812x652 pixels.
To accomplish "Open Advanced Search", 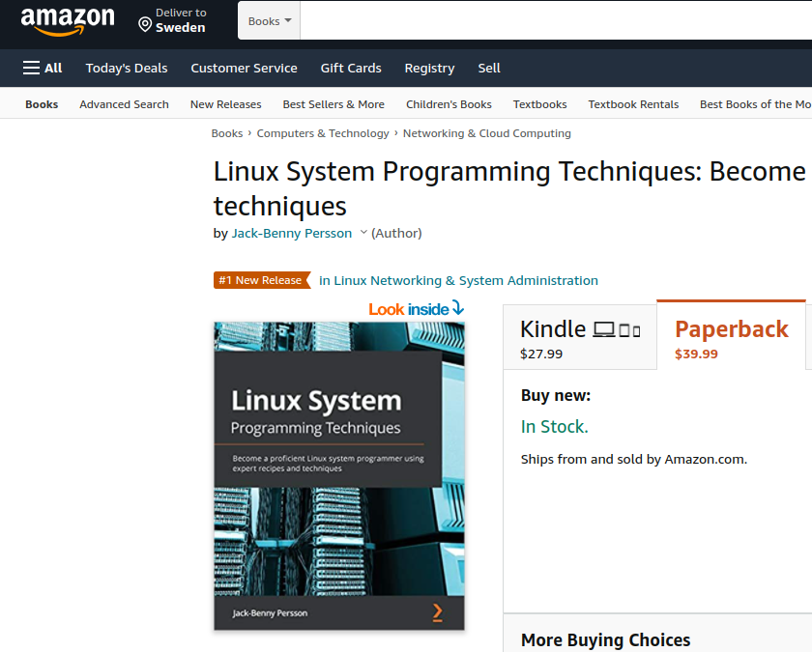I will (125, 104).
